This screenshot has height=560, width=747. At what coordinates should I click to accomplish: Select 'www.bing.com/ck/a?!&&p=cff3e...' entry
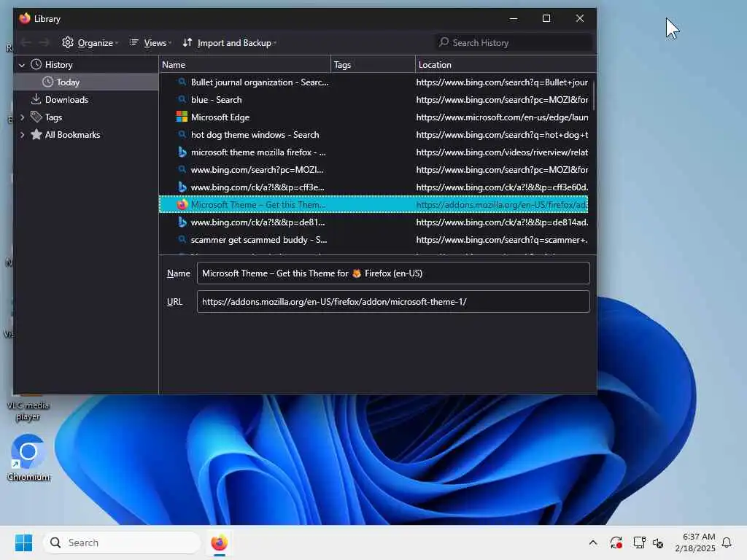(x=373, y=187)
